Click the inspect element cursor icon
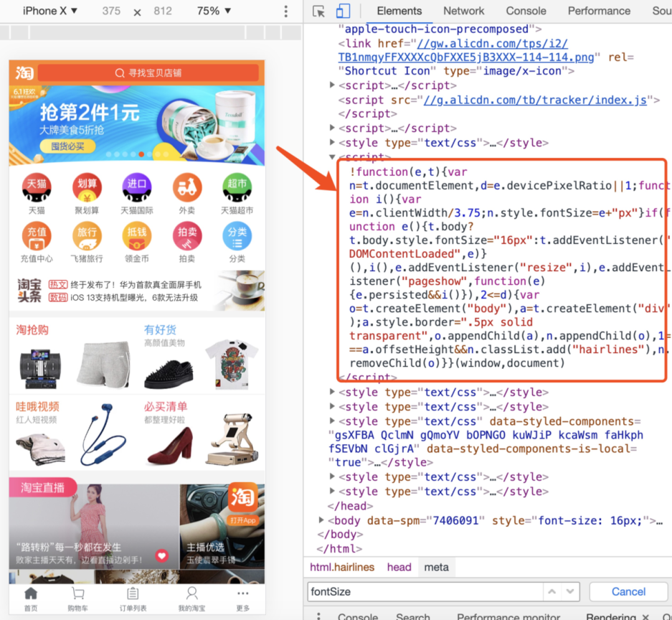The width and height of the screenshot is (672, 620). pyautogui.click(x=318, y=11)
